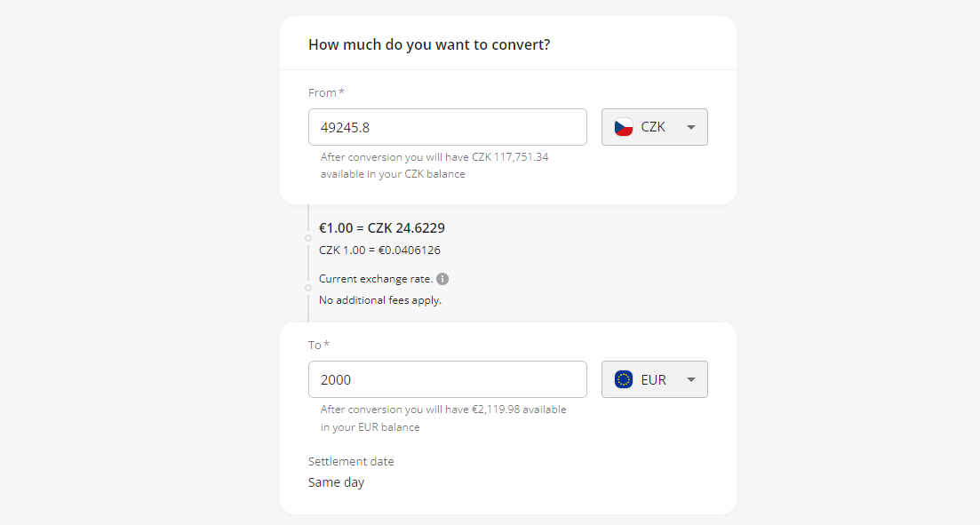Image resolution: width=980 pixels, height=525 pixels.
Task: Focus the From amount field 49245.8
Action: [448, 127]
